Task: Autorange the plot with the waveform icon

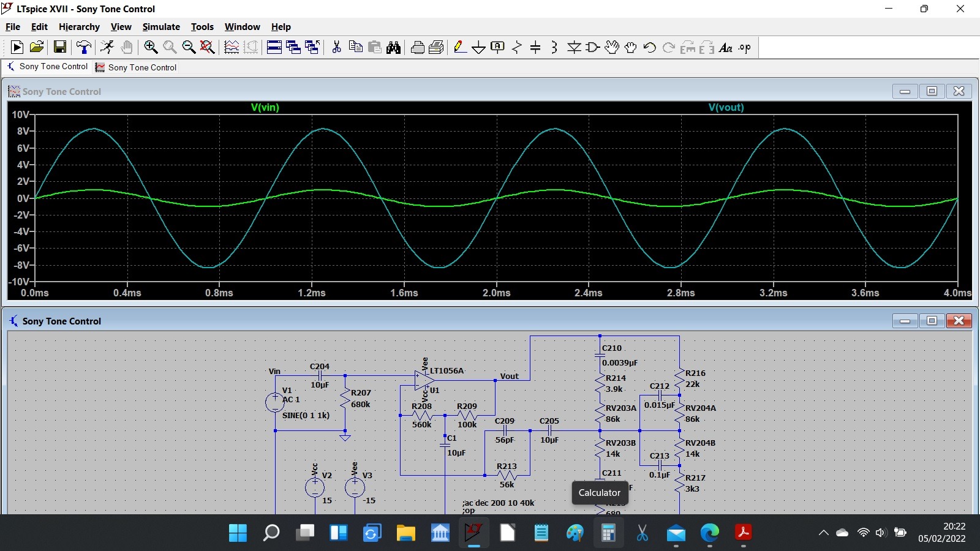Action: (232, 47)
